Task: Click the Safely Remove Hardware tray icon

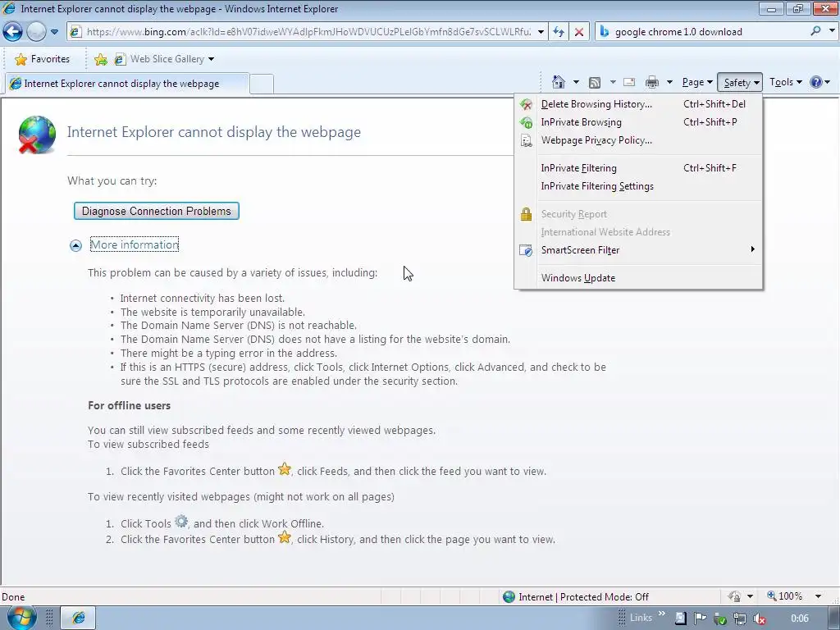Action: 720,619
